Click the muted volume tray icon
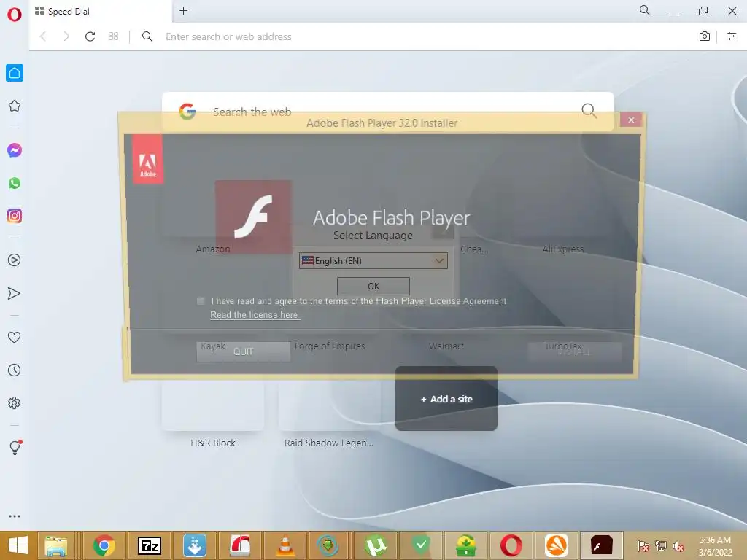Viewport: 747px width, 560px height. click(x=678, y=546)
